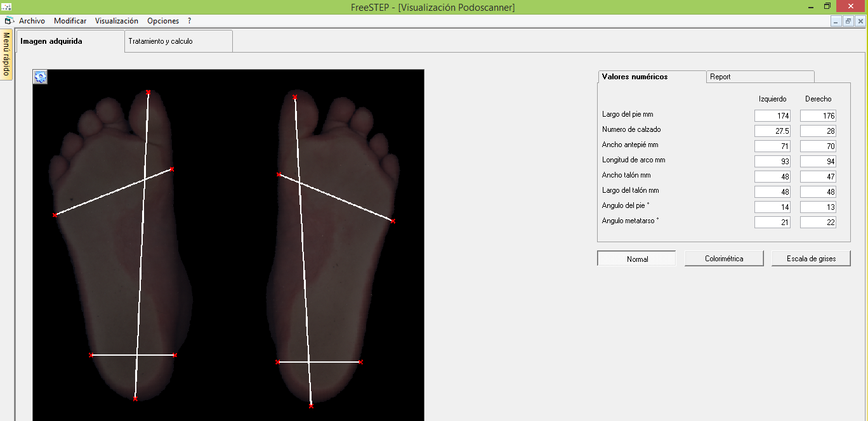868x421 pixels.
Task: Click right Longitud de arco field 94
Action: click(818, 162)
